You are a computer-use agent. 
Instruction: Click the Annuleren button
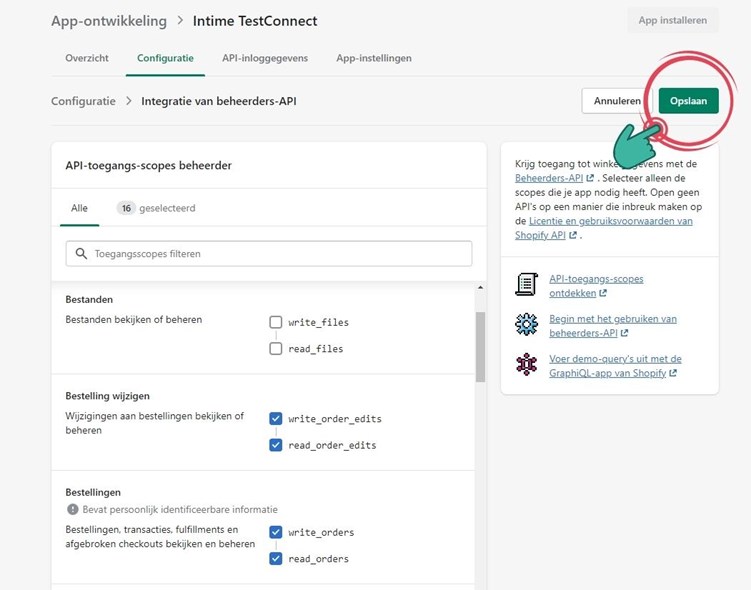pyautogui.click(x=616, y=101)
